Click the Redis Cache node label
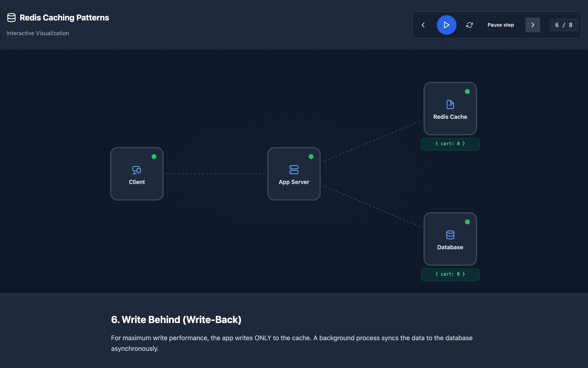This screenshot has height=368, width=588. click(450, 117)
